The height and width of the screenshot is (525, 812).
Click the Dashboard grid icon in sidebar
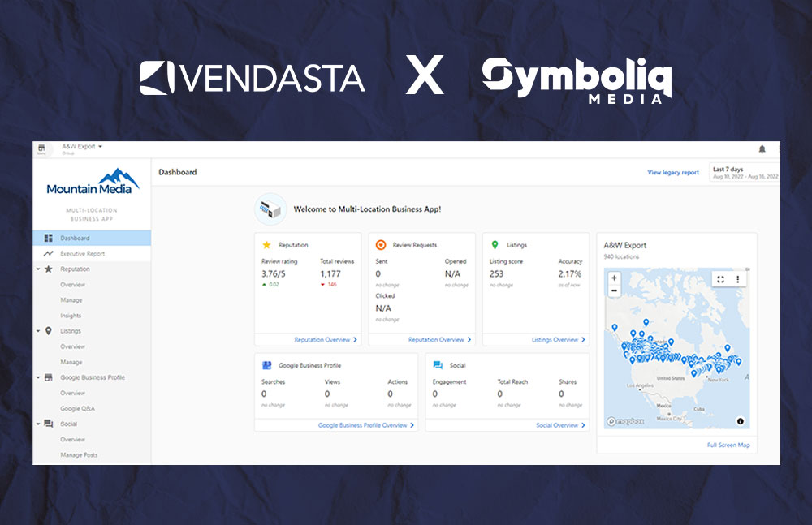click(x=48, y=239)
